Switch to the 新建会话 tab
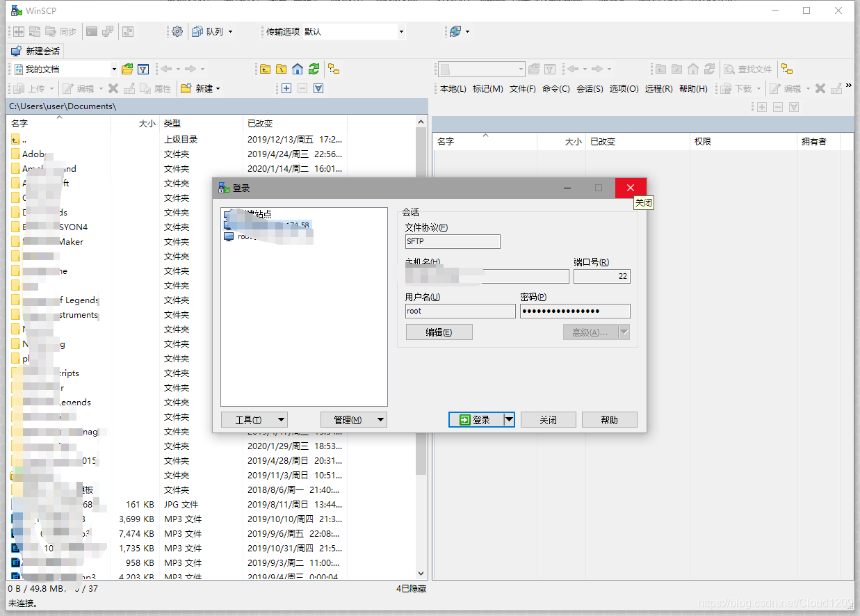Image resolution: width=860 pixels, height=616 pixels. click(36, 51)
